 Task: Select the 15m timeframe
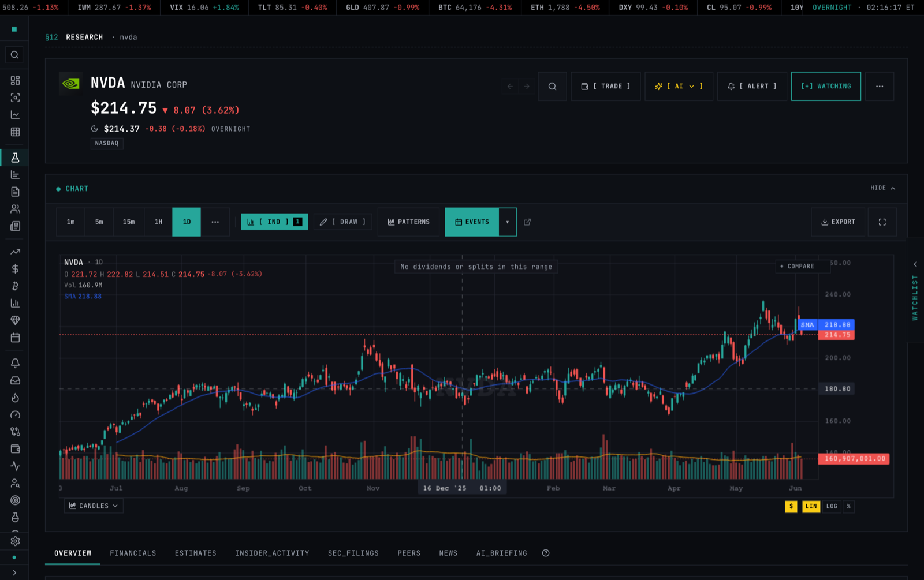[129, 222]
